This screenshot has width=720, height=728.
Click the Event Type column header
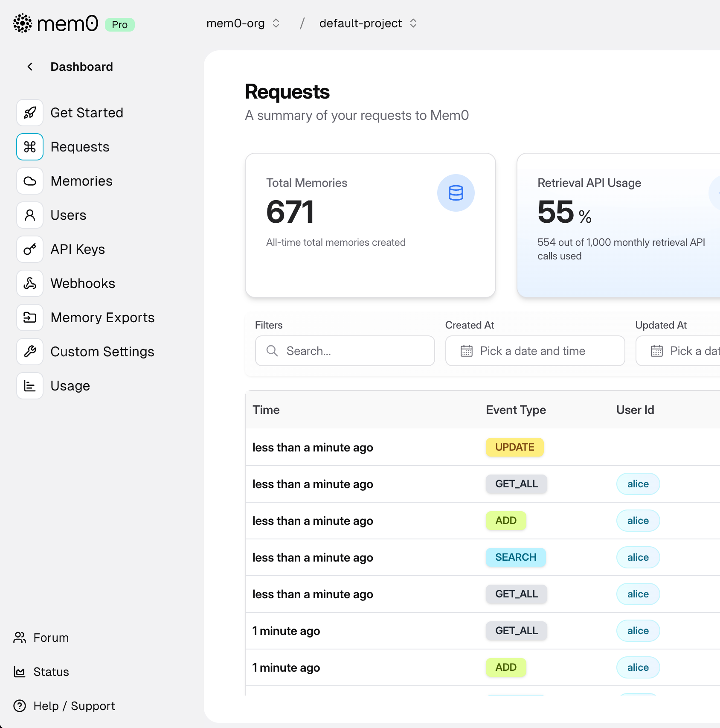(516, 410)
